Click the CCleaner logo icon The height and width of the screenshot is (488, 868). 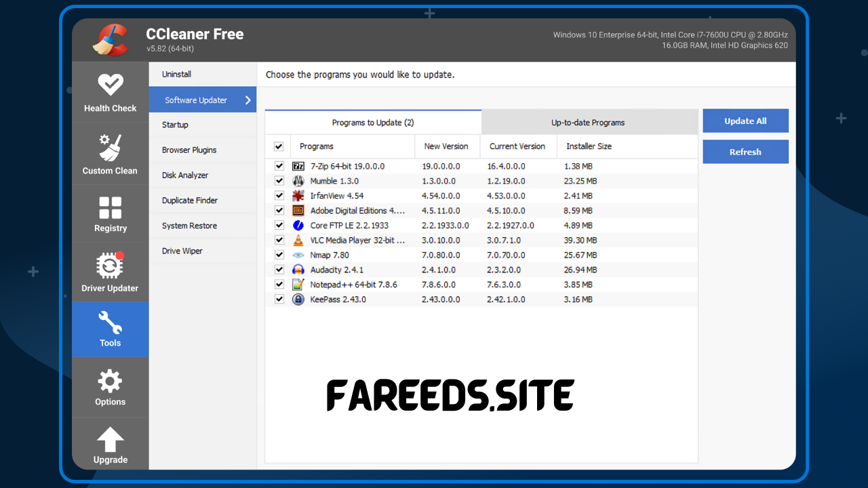coord(111,41)
